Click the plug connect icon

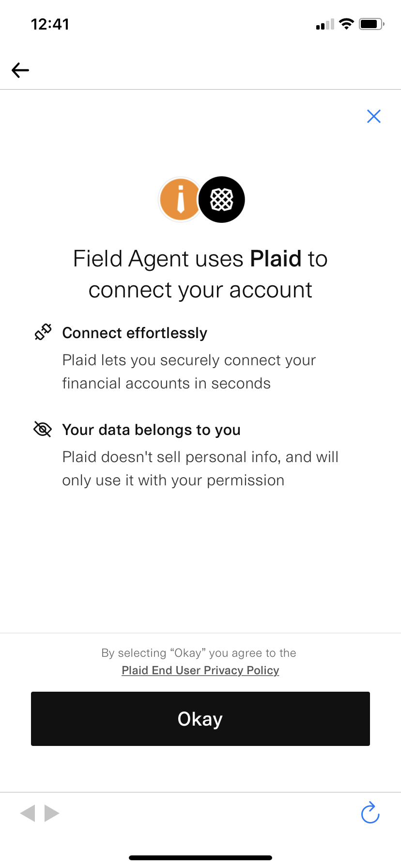[x=43, y=332]
